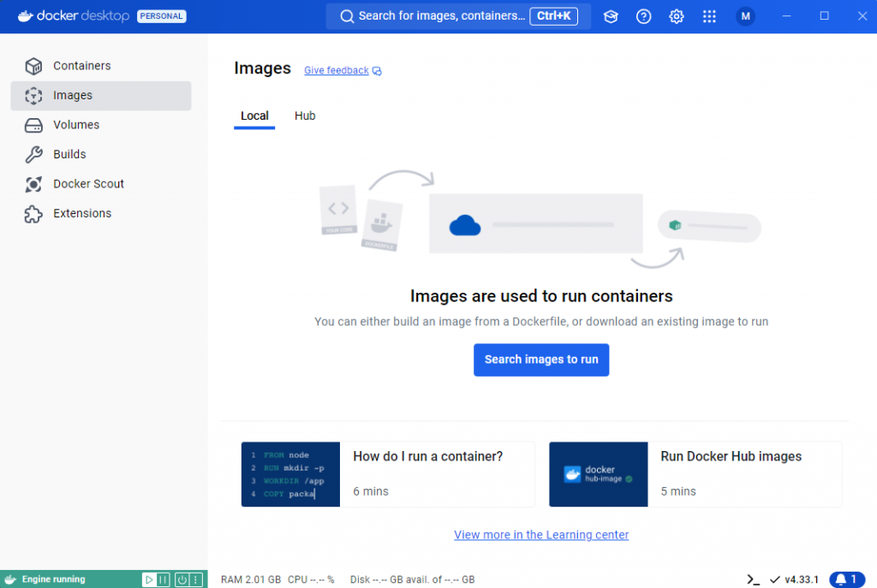The width and height of the screenshot is (877, 588).
Task: Close the Docker Desktop window
Action: tap(862, 16)
